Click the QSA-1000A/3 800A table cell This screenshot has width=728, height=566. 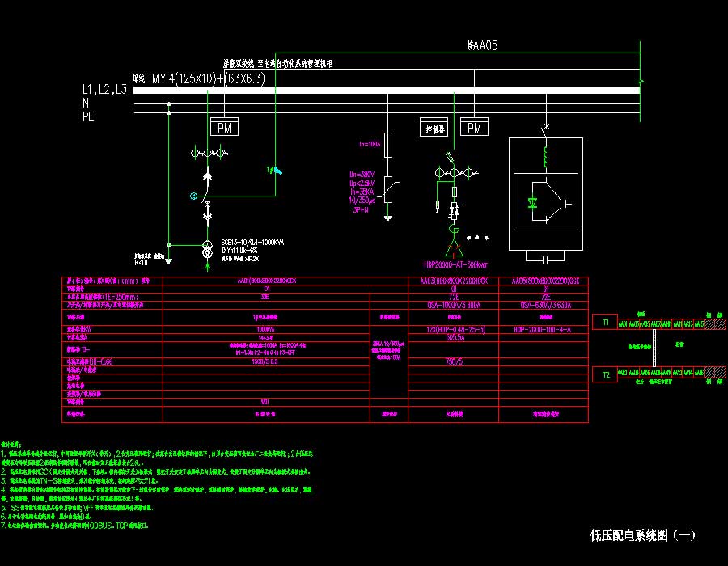(x=454, y=306)
